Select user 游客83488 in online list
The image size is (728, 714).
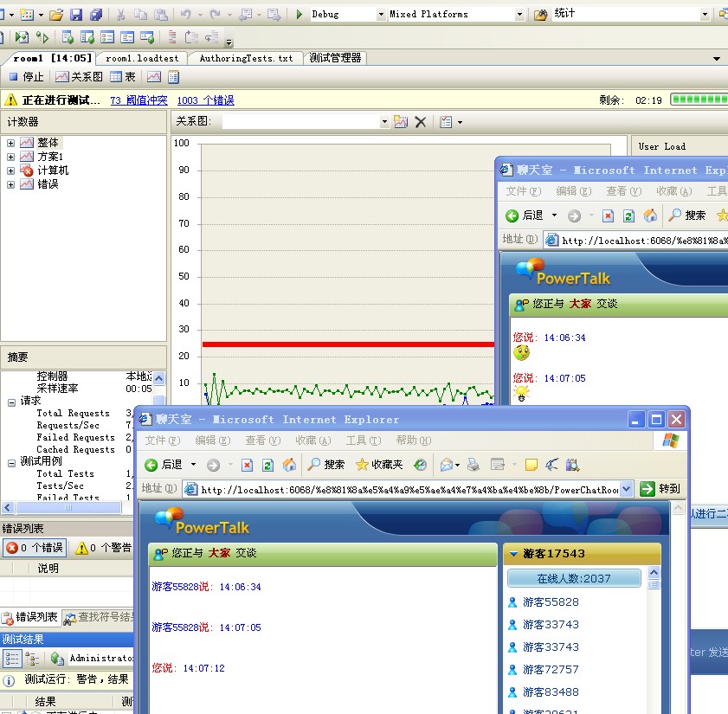pyautogui.click(x=551, y=692)
